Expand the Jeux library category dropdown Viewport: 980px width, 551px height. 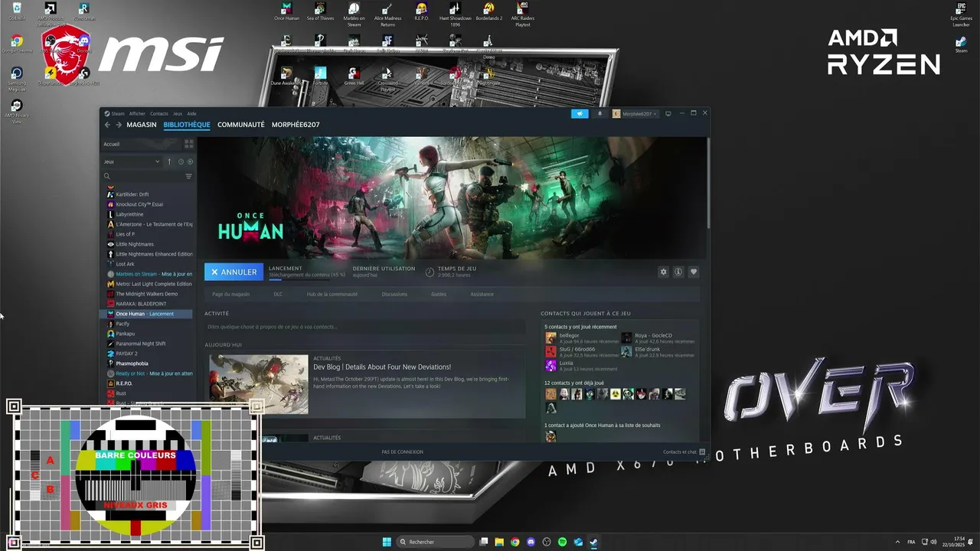point(132,161)
